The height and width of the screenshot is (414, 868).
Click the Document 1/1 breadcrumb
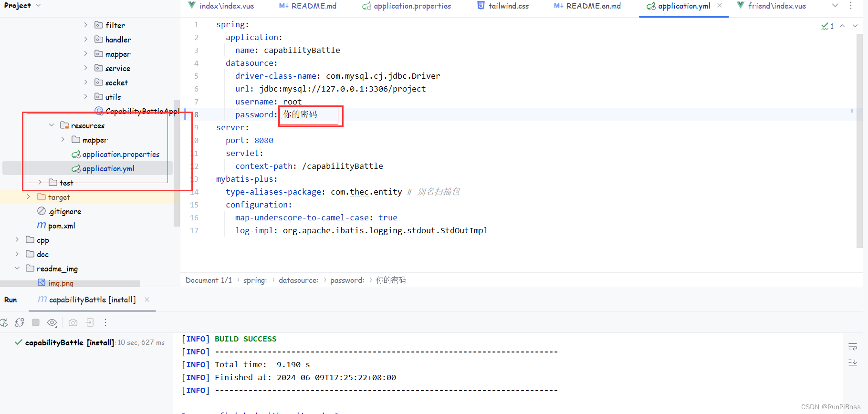click(209, 280)
